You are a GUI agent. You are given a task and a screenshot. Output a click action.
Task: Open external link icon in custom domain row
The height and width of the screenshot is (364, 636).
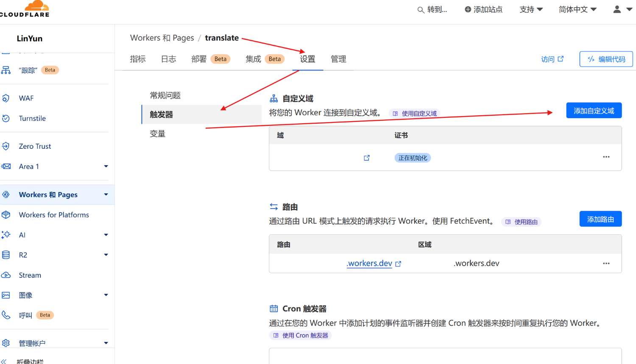click(x=367, y=158)
